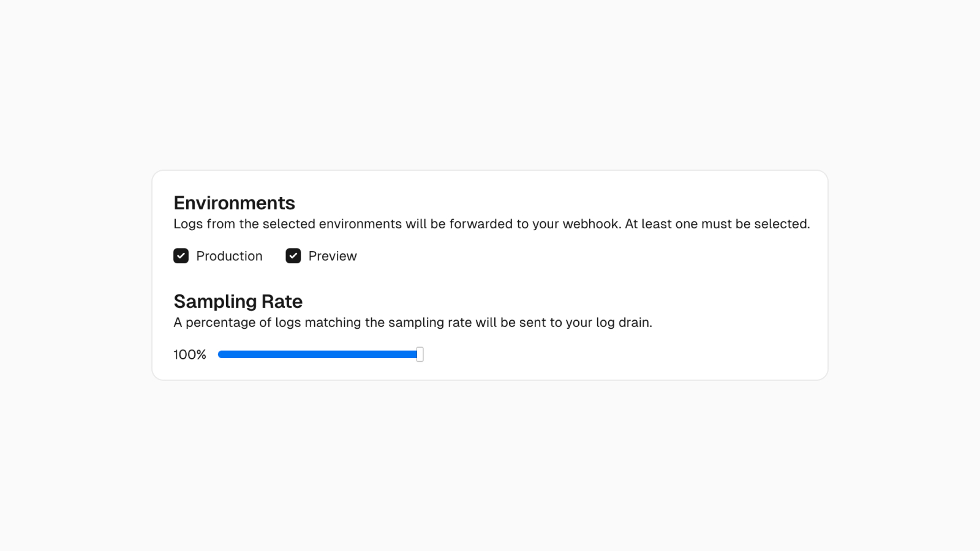Click the sampling rate description text
Viewport: 980px width, 551px height.
click(413, 322)
